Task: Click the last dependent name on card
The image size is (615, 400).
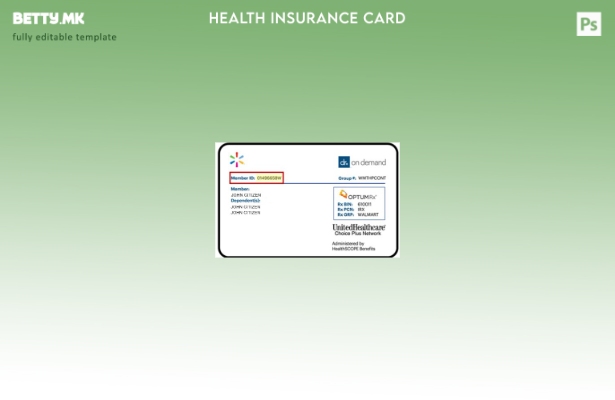Action: pyautogui.click(x=246, y=212)
